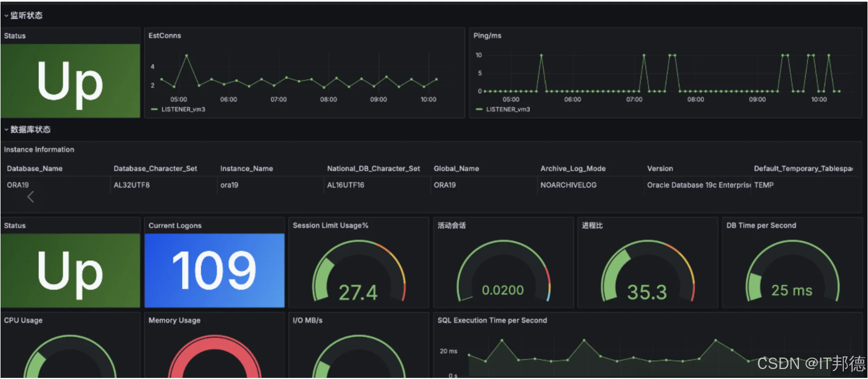868x379 pixels.
Task: Sort by Database_Name column header
Action: pos(35,169)
